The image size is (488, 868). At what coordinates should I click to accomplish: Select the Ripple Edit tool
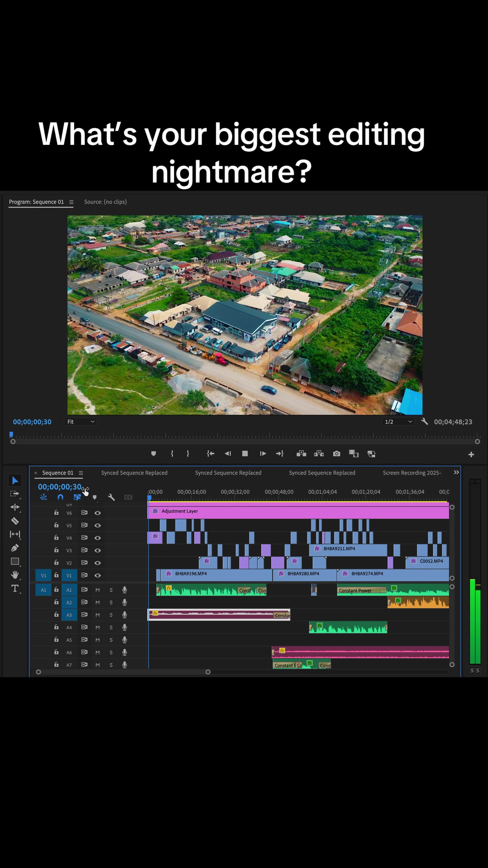[15, 507]
